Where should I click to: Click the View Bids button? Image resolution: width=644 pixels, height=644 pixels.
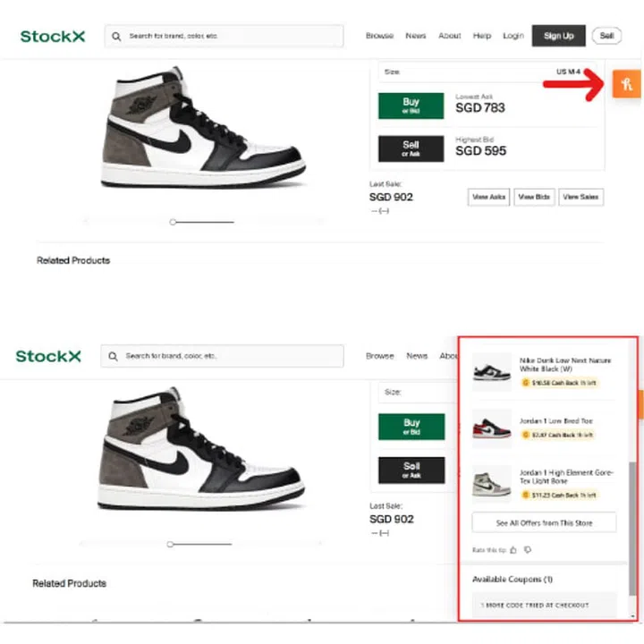pos(534,197)
